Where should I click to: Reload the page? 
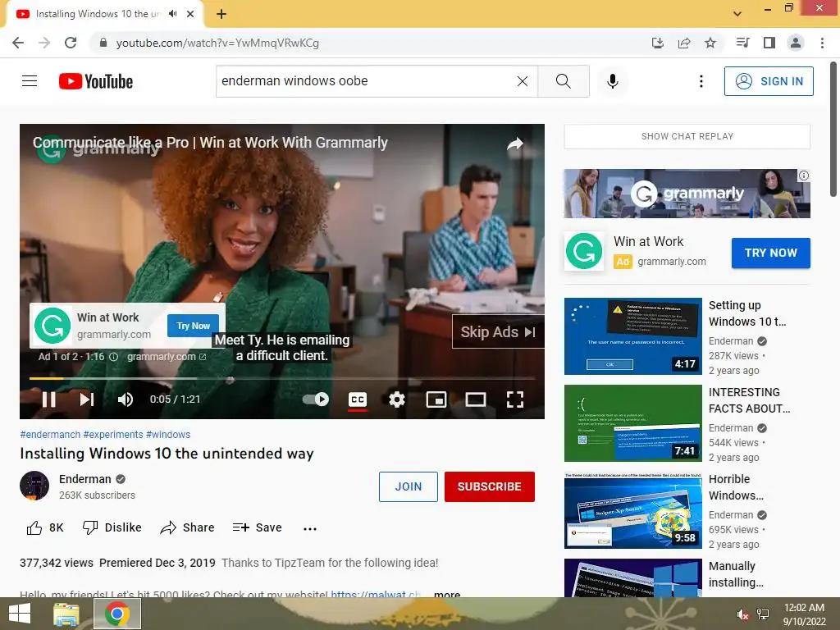pyautogui.click(x=71, y=43)
